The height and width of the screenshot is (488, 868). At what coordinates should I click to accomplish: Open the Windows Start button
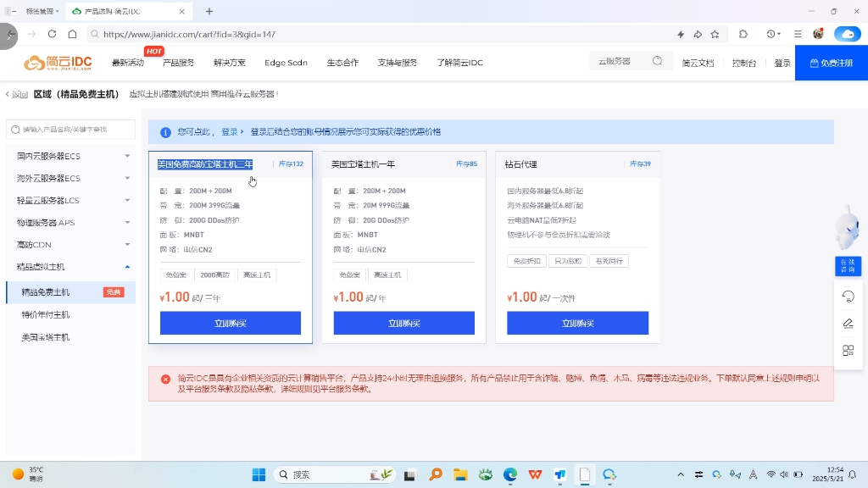coord(259,474)
